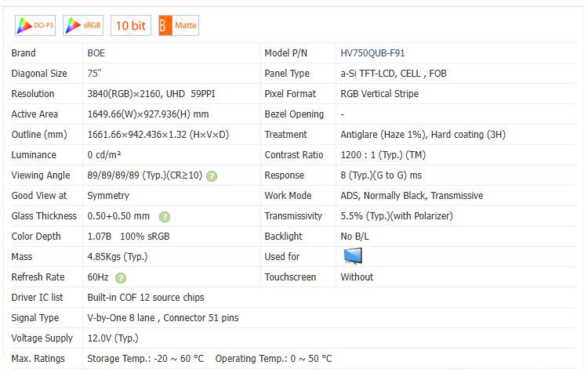
Task: Open the HV750QUB-F91 model link
Action: click(372, 53)
